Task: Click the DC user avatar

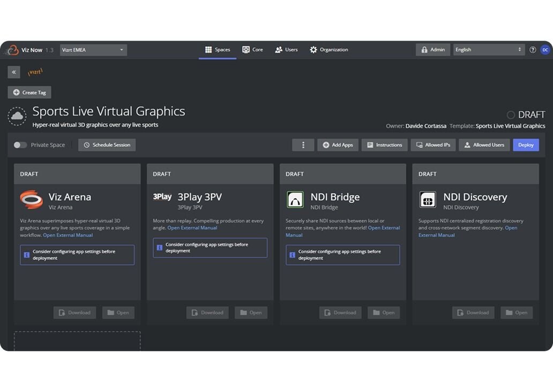Action: [x=545, y=50]
